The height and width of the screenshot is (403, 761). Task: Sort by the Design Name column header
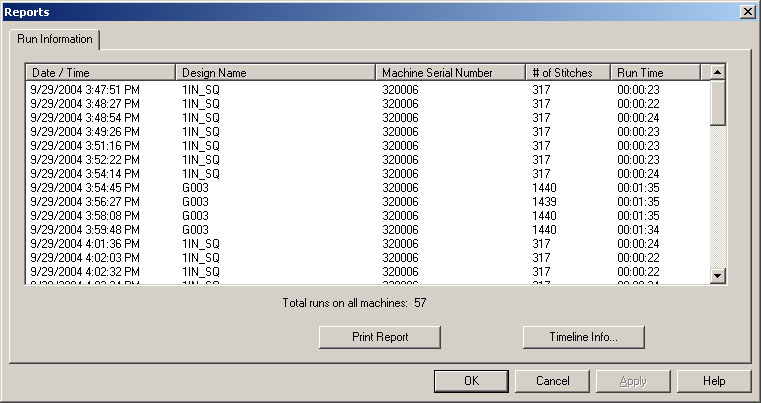276,73
